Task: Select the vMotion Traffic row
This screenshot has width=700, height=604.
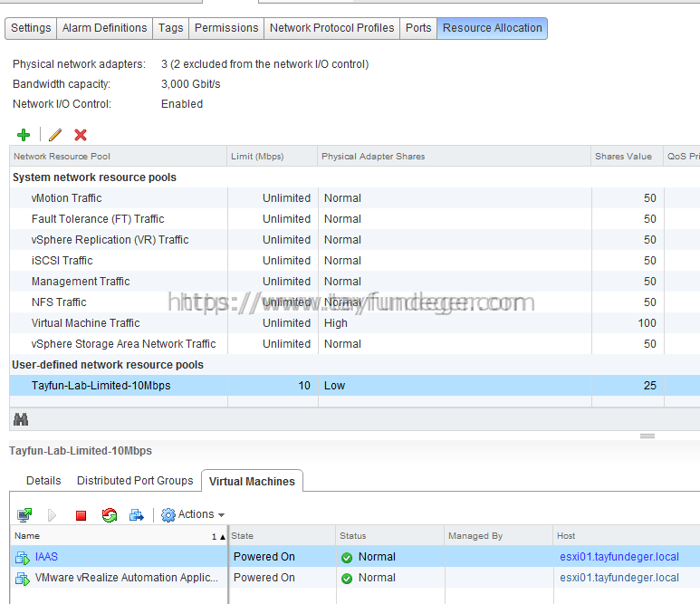Action: pos(355,198)
